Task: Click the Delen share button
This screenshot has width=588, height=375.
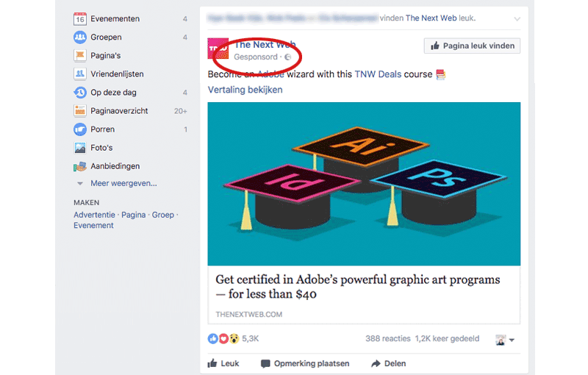Action: (389, 363)
